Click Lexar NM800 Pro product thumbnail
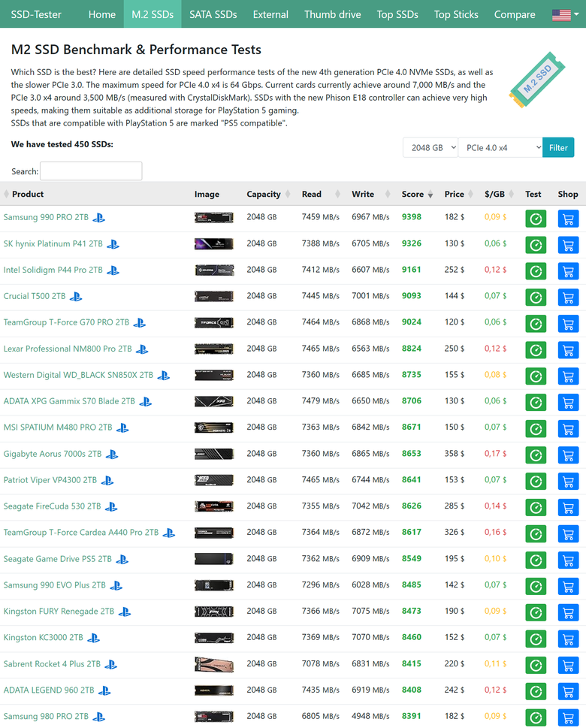This screenshot has width=586, height=728. pos(213,349)
